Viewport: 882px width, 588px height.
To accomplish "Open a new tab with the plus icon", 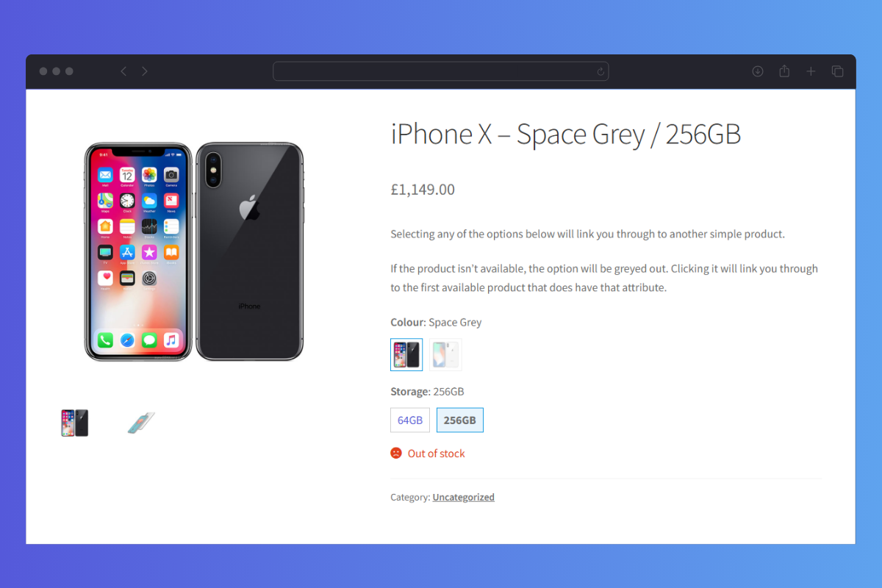I will click(811, 71).
